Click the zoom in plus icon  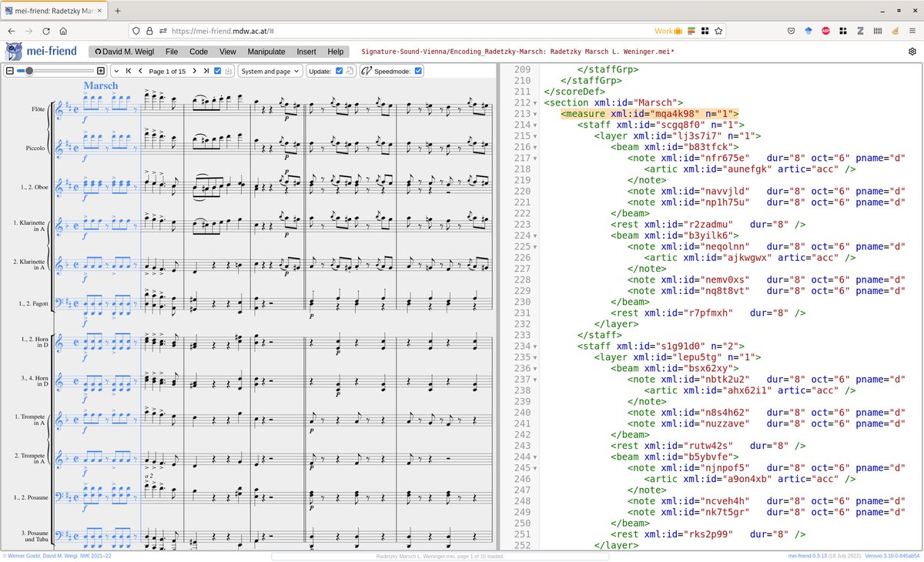(101, 71)
